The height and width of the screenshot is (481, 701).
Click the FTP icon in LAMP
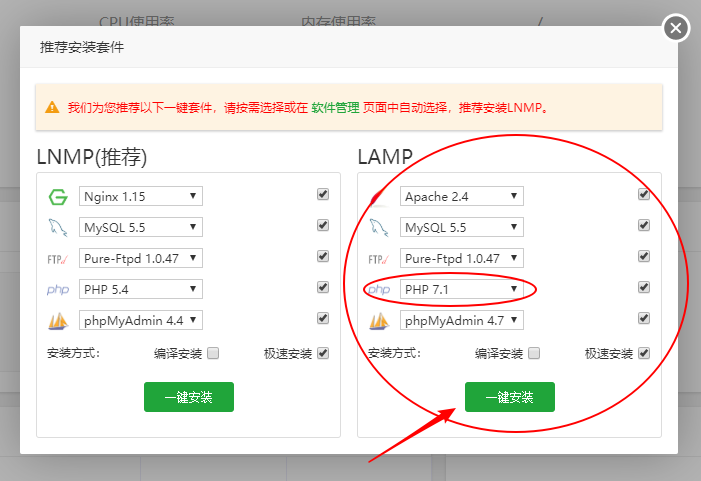pyautogui.click(x=379, y=259)
